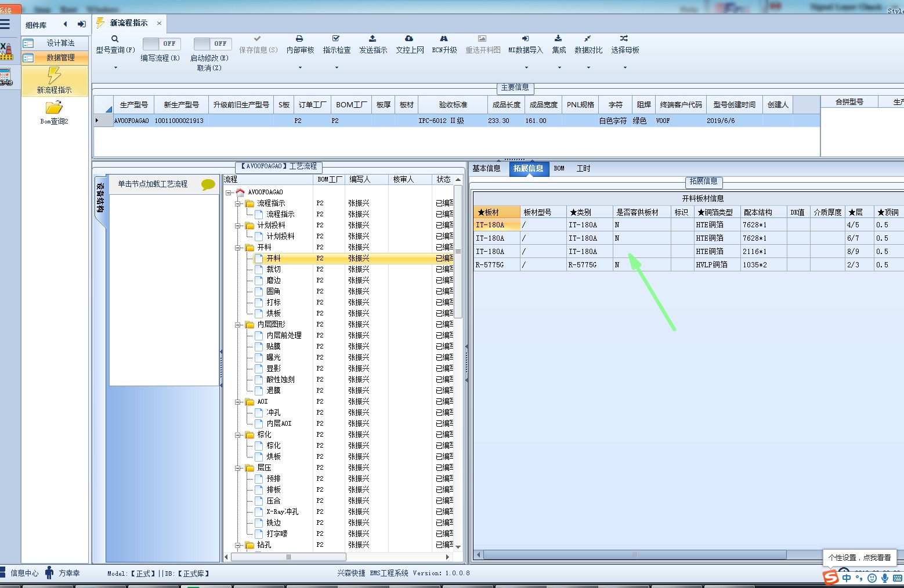904x588 pixels.
Task: Click Sogou input method tray icon
Action: (x=830, y=578)
